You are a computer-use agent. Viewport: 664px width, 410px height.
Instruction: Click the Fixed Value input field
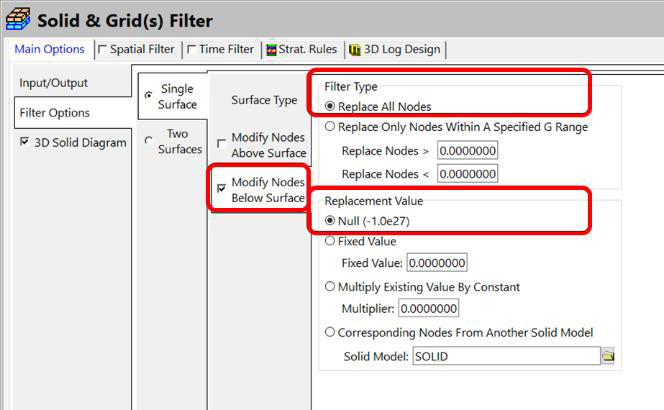439,263
